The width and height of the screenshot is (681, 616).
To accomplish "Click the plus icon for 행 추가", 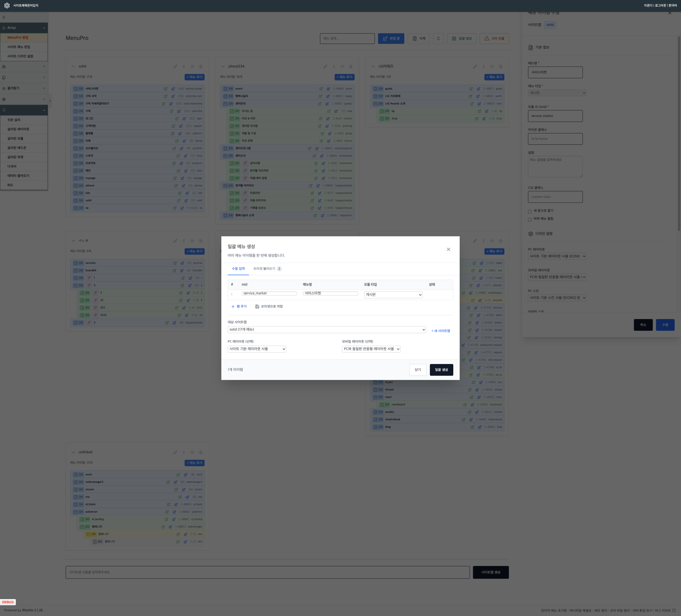I will pos(233,307).
